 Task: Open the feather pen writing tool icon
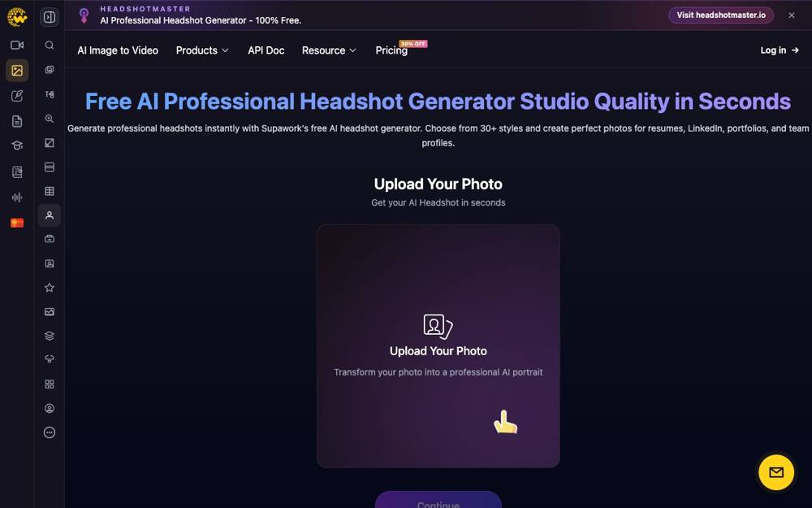17,96
